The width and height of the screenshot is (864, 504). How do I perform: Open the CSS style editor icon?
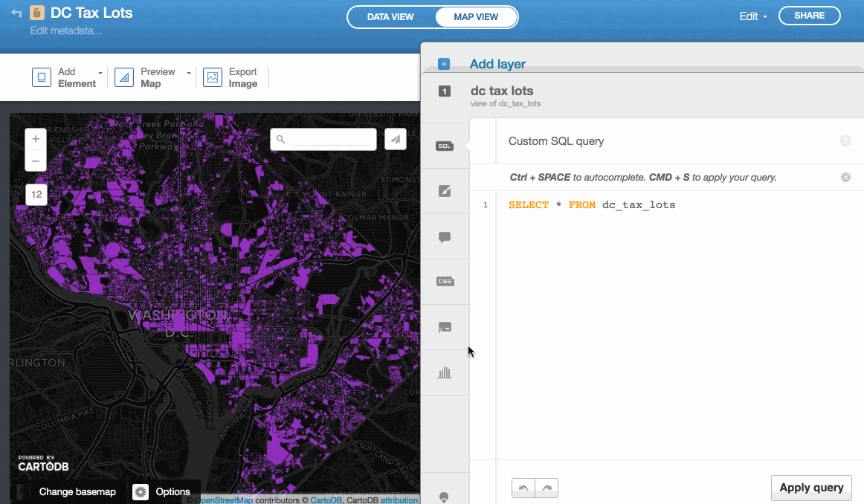445,282
